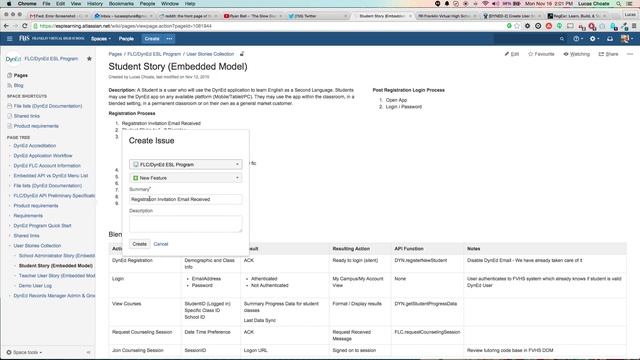Screen dimensions: 640x360
Task: Open the search icon in header
Action: 562,39
